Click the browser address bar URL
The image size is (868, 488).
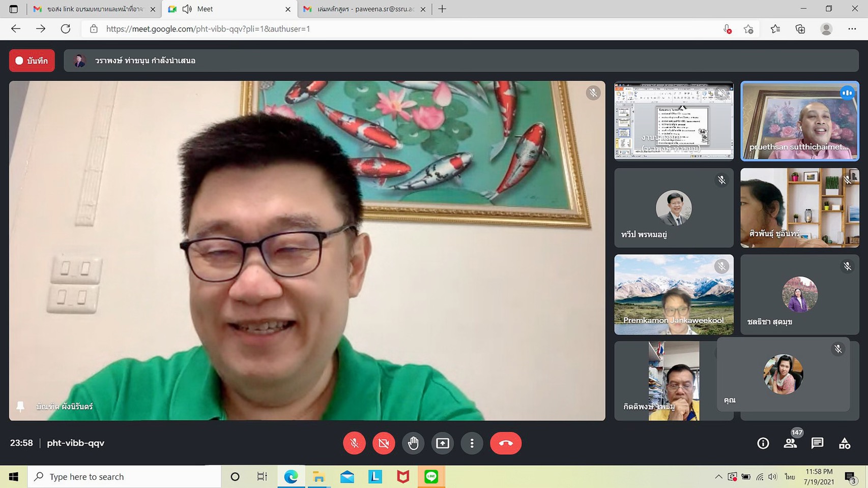click(208, 29)
